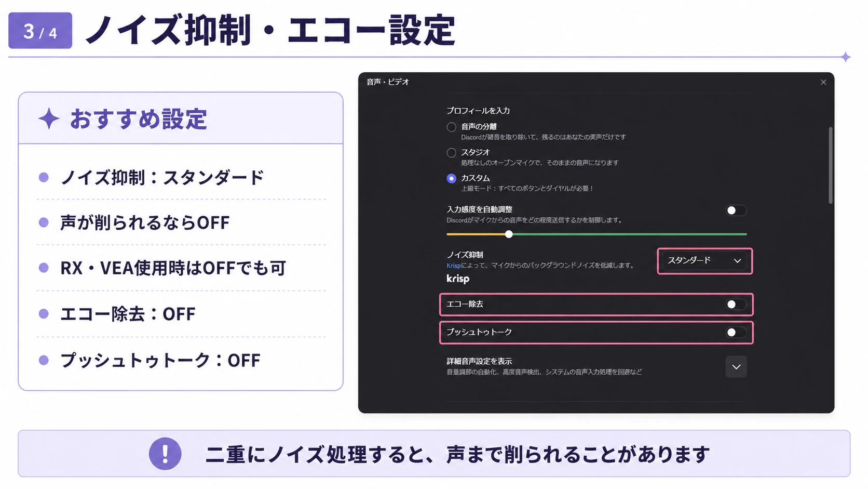Click the エコー除去：OFF list item

[128, 314]
